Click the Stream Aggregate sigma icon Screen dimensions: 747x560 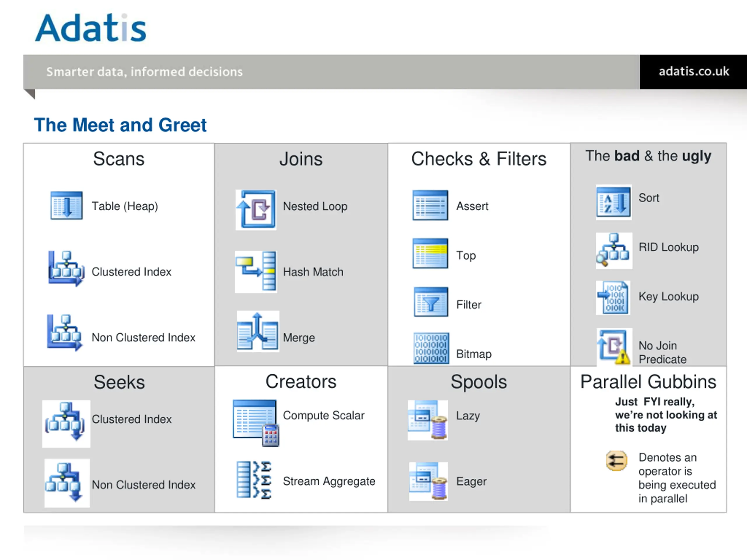point(254,480)
